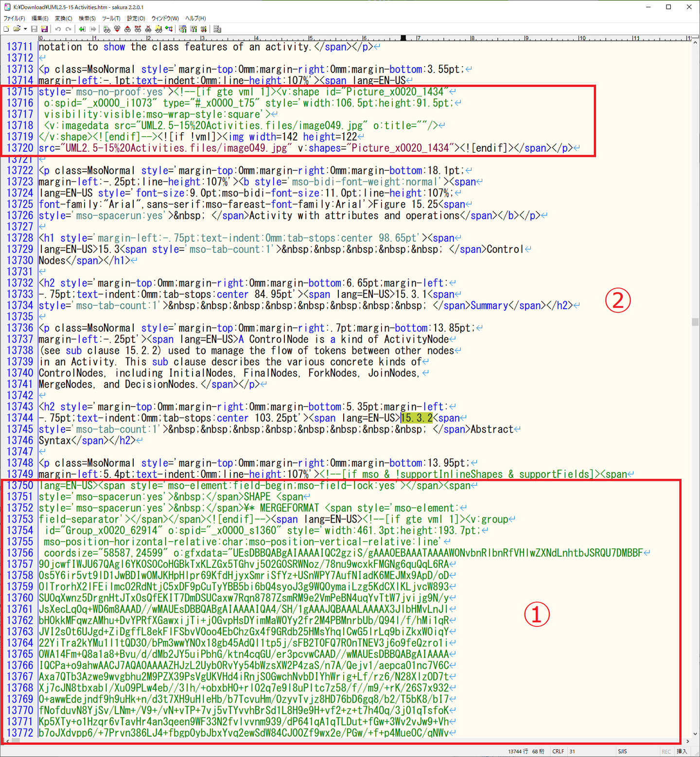Click the column ruler above the text
Viewport: 700px width, 757px height.
click(x=365, y=38)
